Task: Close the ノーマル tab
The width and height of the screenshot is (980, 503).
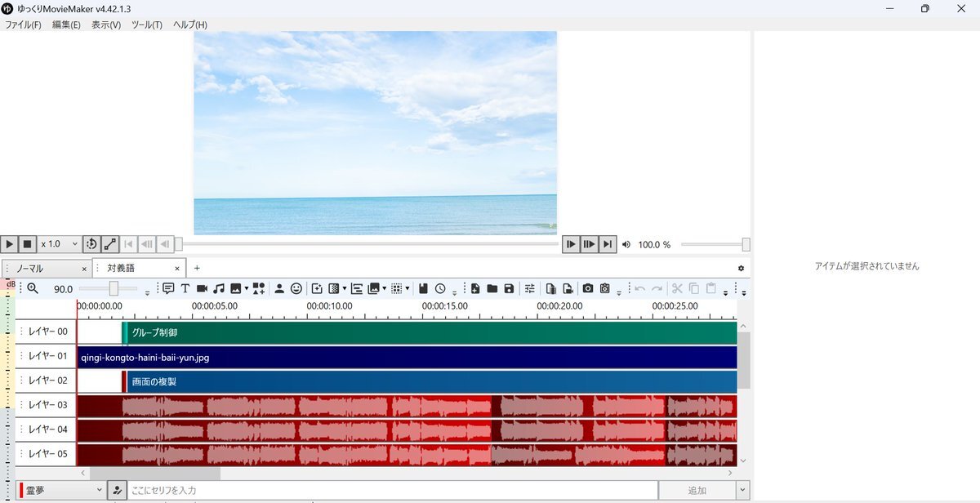Action: click(83, 269)
